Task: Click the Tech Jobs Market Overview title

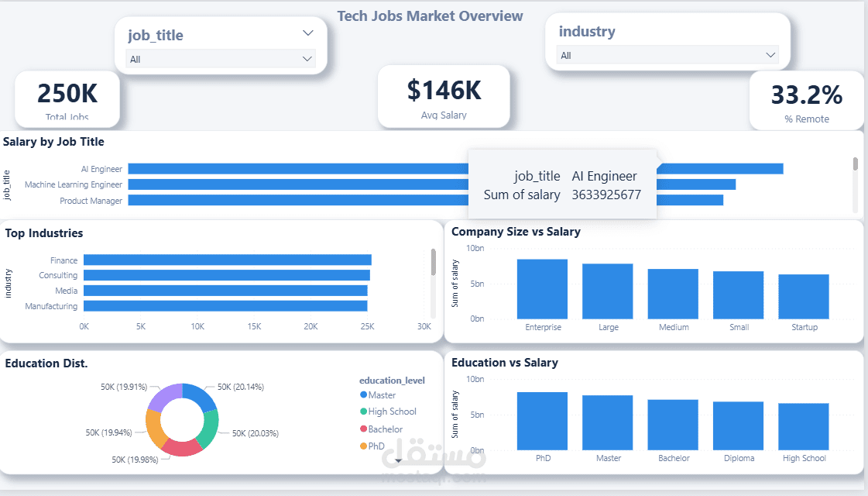Action: 430,16
